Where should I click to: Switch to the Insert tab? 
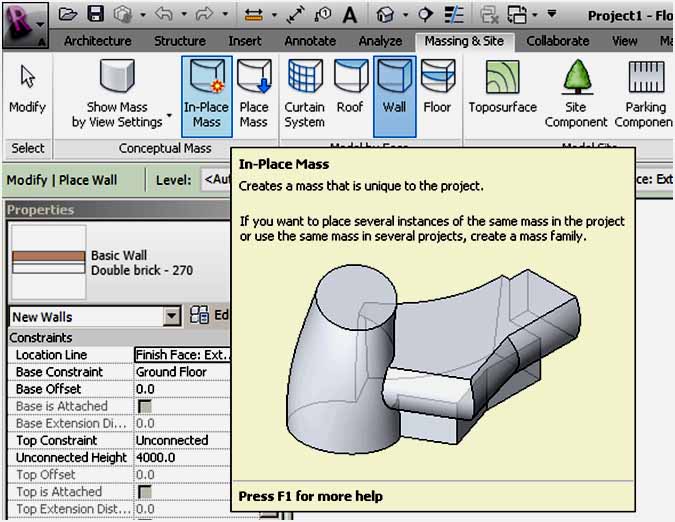pyautogui.click(x=245, y=41)
